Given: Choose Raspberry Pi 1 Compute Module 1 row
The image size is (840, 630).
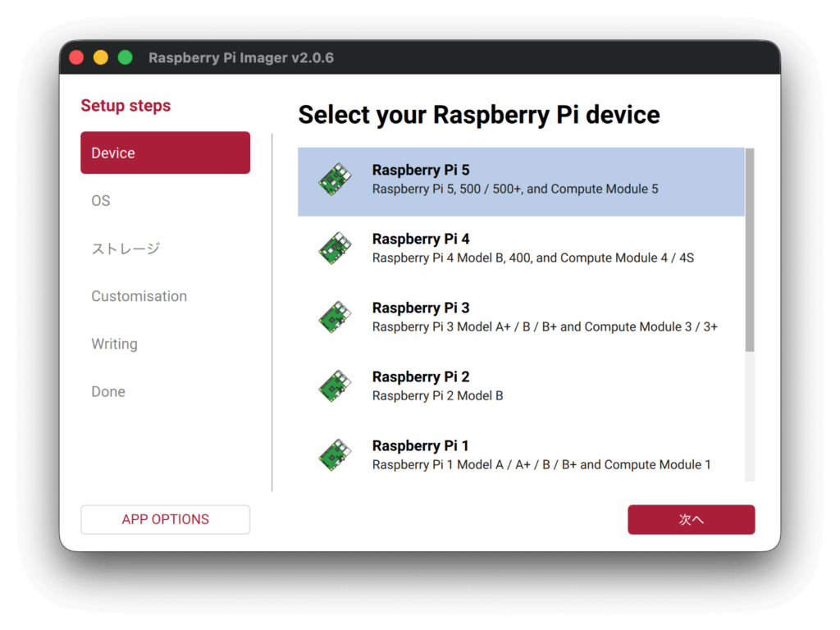Looking at the screenshot, I should [x=541, y=464].
